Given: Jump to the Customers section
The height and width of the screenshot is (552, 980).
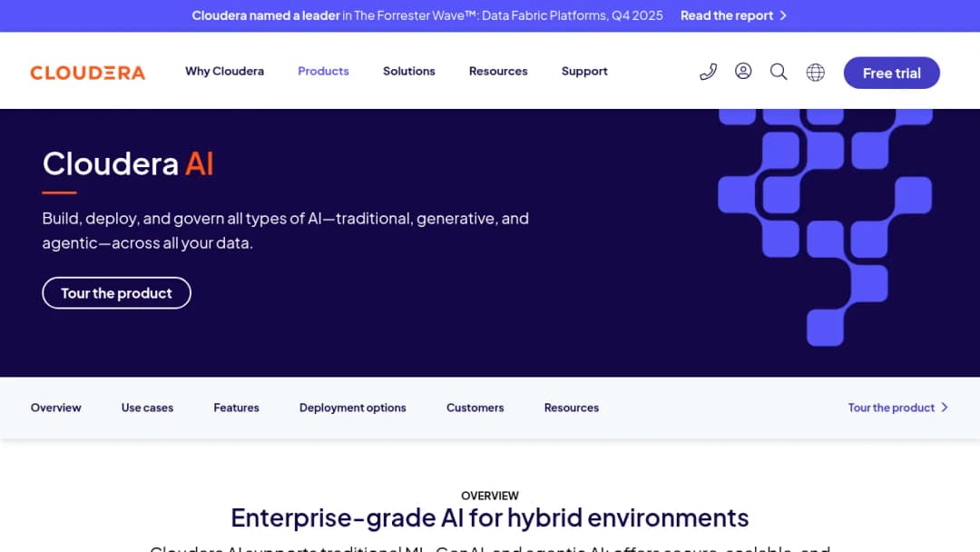Looking at the screenshot, I should point(475,408).
